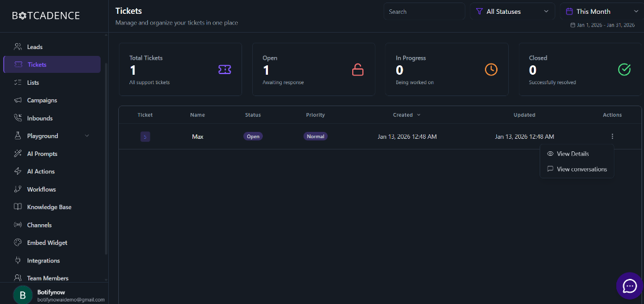Click into the Search field
Screen dimensions: 644x304
pos(425,11)
